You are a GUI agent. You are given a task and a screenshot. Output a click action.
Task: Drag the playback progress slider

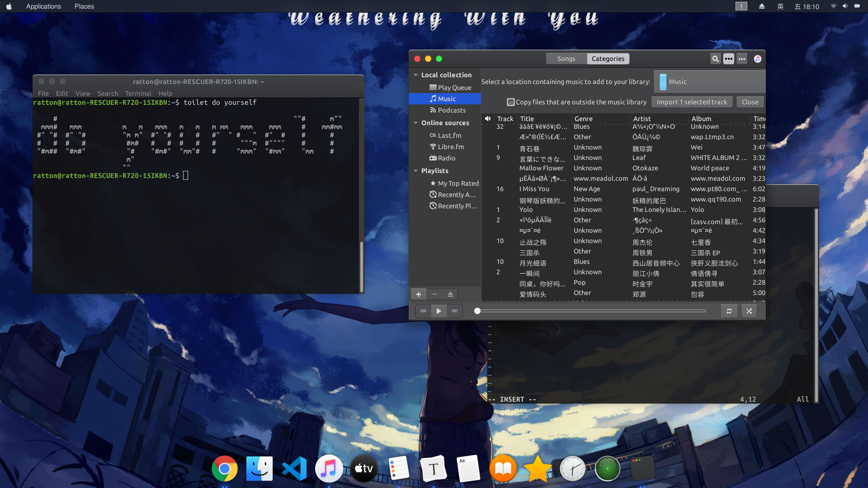(477, 310)
